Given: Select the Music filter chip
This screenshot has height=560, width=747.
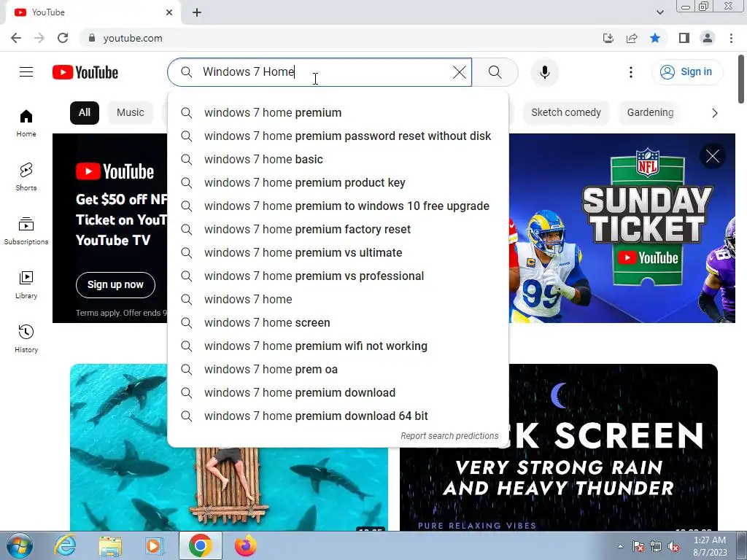Looking at the screenshot, I should pyautogui.click(x=130, y=113).
